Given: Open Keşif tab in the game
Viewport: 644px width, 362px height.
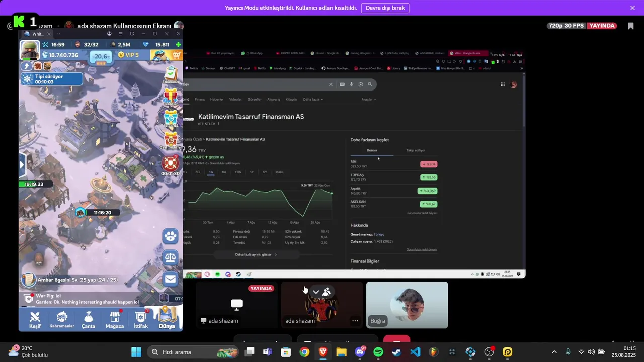Looking at the screenshot, I should [35, 320].
